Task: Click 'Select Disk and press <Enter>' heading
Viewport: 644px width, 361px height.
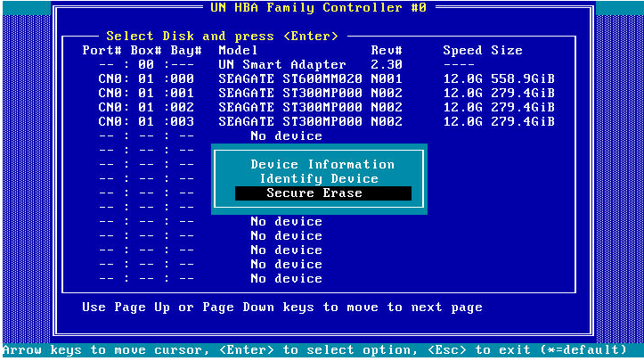Action: pyautogui.click(x=222, y=37)
